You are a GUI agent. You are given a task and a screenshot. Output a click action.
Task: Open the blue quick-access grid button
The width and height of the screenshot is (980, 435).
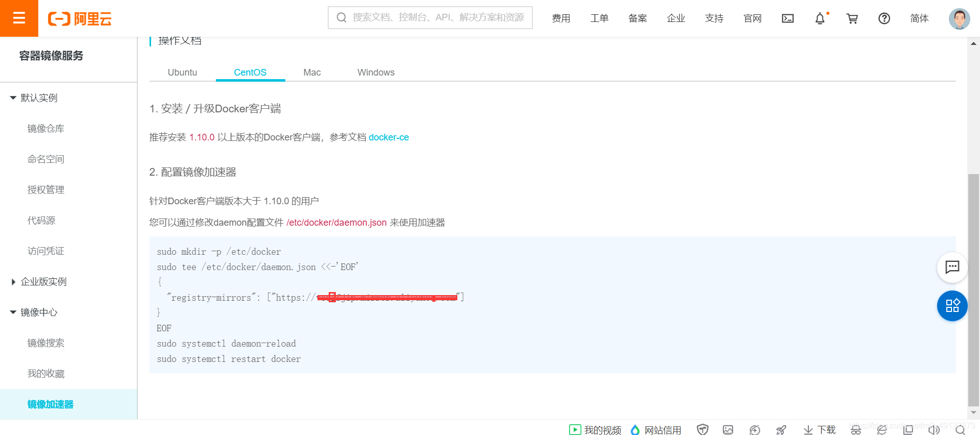[x=952, y=306]
